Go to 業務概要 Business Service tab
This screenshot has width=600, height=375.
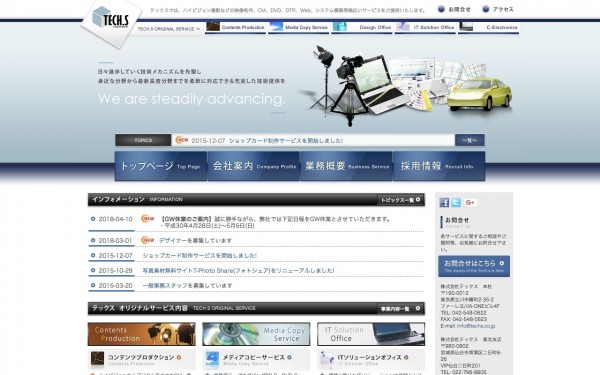pos(346,166)
